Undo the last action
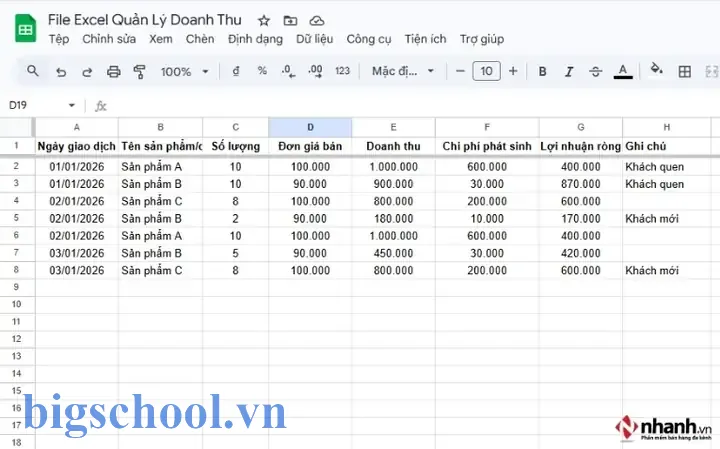720x449 pixels. (61, 72)
